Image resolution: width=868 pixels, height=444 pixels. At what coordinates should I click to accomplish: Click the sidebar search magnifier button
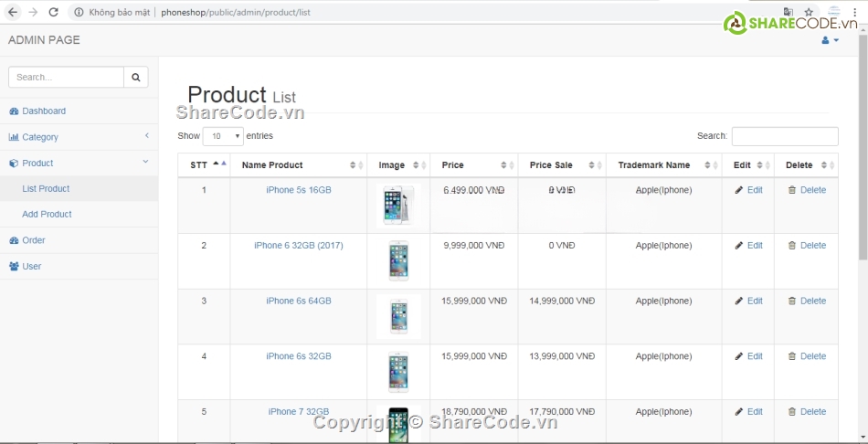point(135,77)
